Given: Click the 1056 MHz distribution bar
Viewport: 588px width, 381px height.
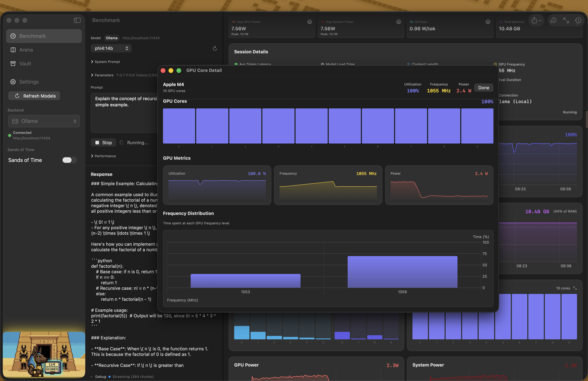Looking at the screenshot, I should tap(402, 272).
